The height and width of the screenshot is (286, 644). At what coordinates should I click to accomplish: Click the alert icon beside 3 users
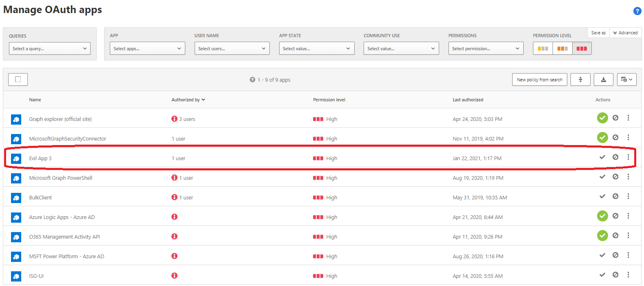click(x=174, y=119)
